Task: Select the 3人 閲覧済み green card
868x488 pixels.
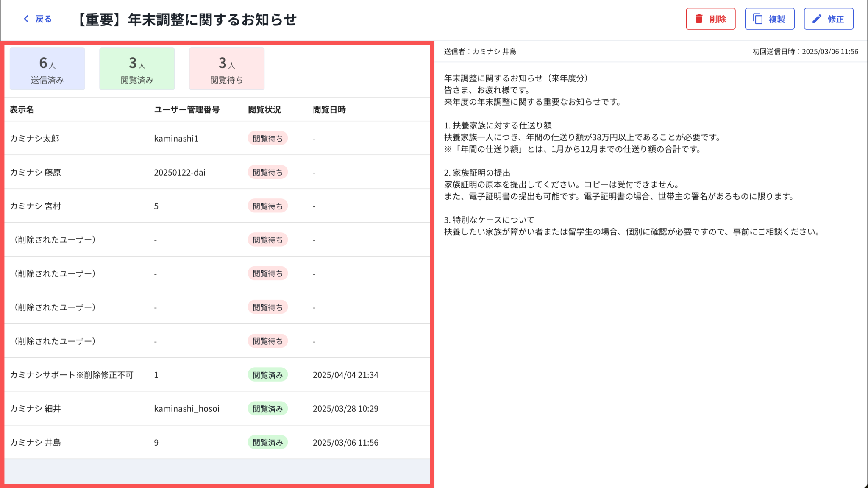Action: click(x=137, y=69)
